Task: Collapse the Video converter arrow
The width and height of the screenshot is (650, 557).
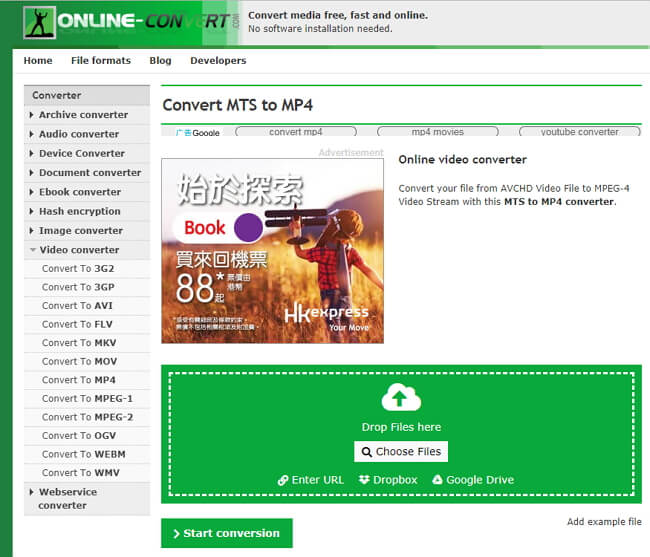Action: (x=33, y=250)
